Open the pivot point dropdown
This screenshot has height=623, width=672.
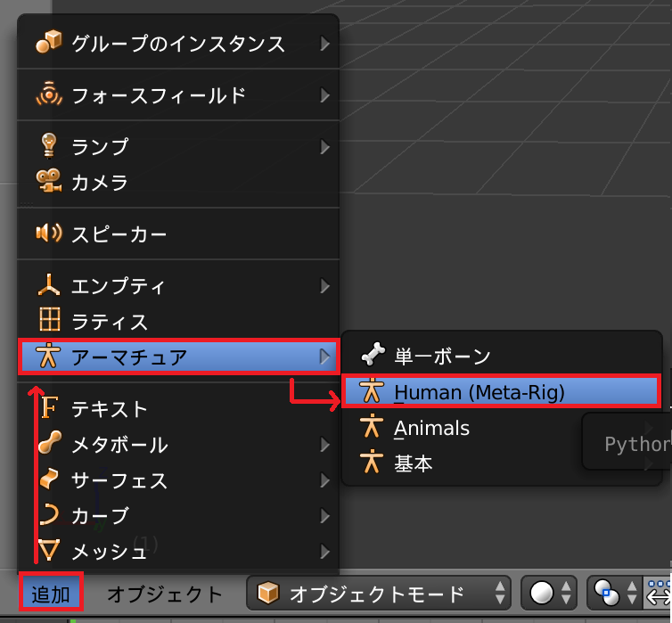(614, 594)
